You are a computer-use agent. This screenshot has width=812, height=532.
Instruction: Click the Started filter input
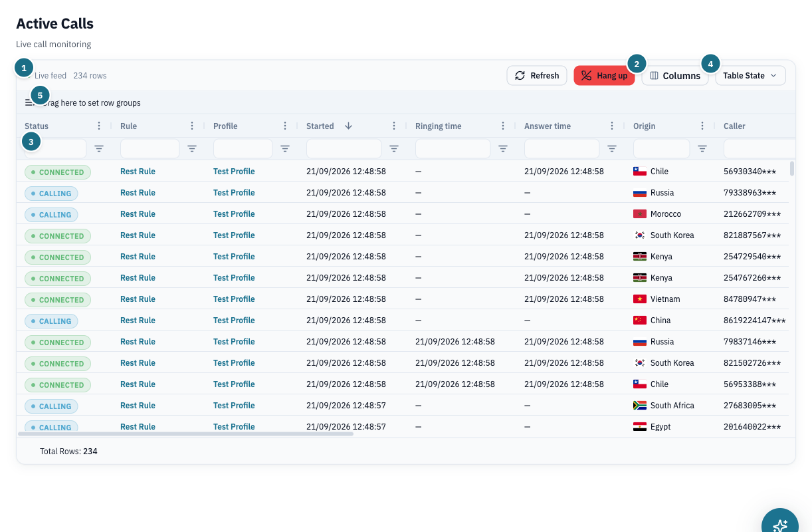(x=344, y=148)
